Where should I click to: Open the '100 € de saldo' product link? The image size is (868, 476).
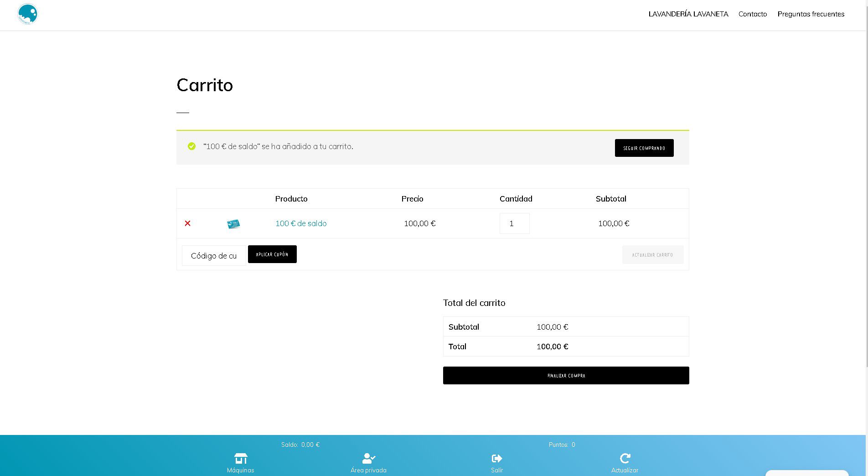(301, 223)
